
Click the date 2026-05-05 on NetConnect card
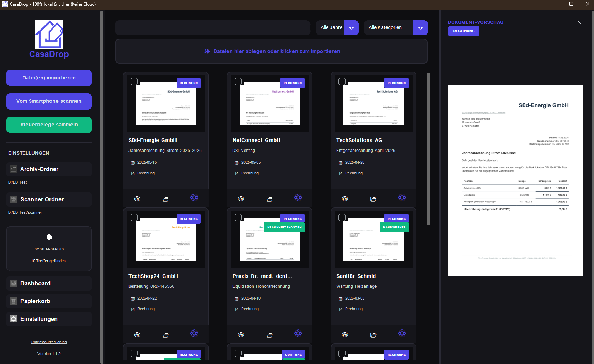coord(251,162)
